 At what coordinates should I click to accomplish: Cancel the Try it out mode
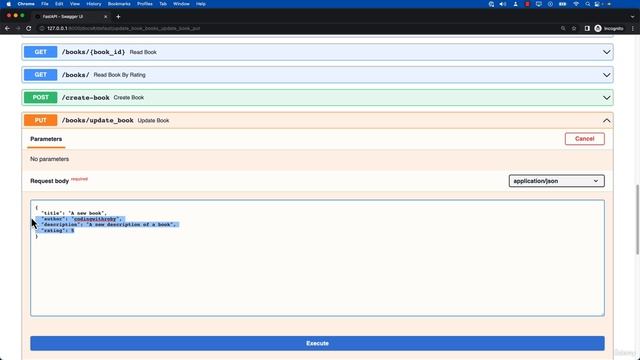pyautogui.click(x=584, y=139)
